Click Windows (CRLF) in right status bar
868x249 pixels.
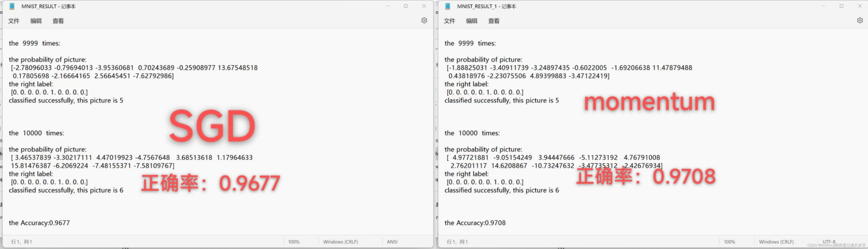(x=776, y=242)
